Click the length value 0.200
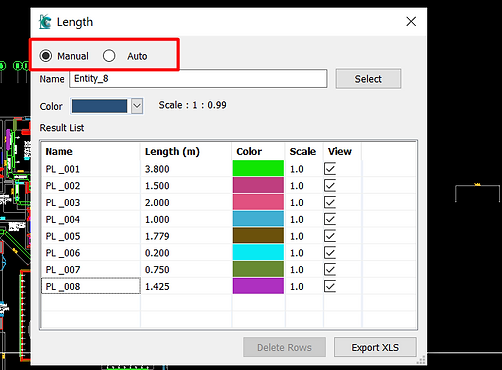502x370 pixels. 157,253
